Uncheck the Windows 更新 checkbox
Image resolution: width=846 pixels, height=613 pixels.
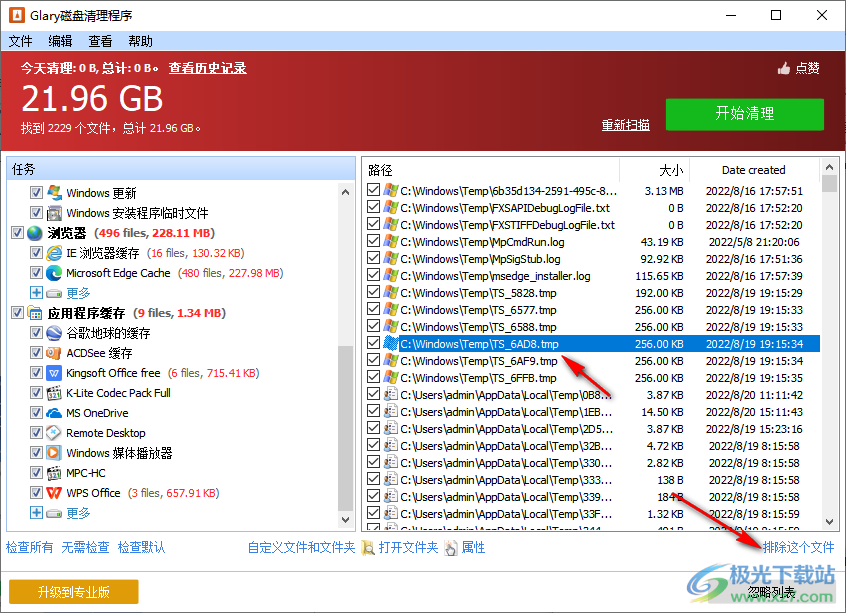pos(35,192)
